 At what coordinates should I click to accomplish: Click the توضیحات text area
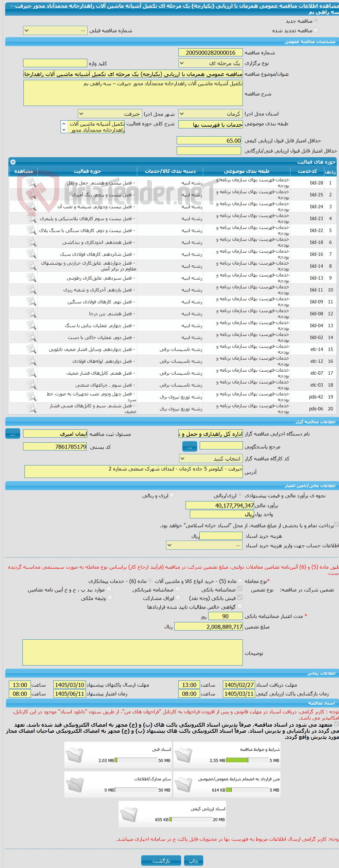[x=132, y=652]
